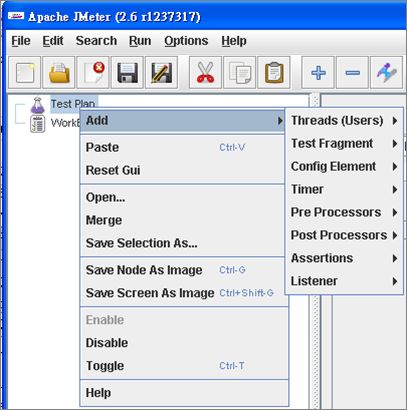Expand the Test Fragment submenu
The height and width of the screenshot is (410, 407).
coord(344,143)
